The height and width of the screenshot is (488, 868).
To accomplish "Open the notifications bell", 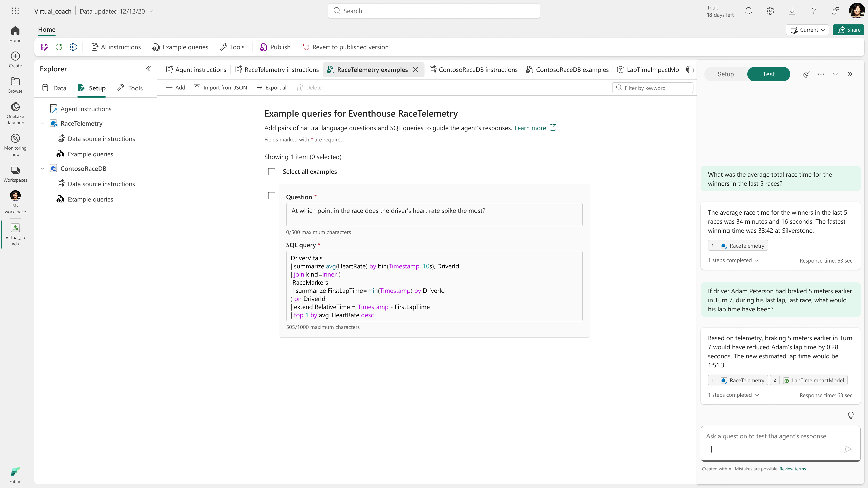I will point(748,11).
